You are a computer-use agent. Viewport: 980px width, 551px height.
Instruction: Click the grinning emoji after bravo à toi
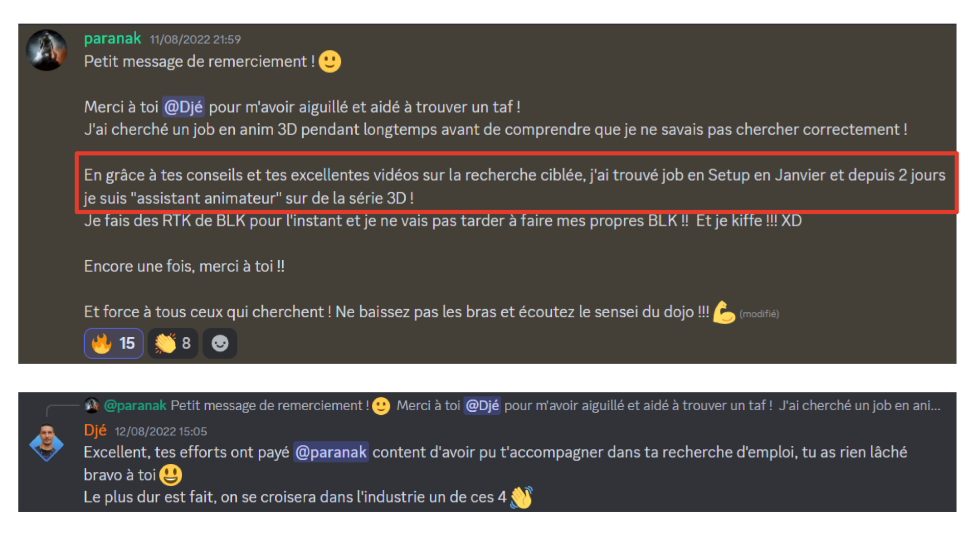(x=170, y=475)
